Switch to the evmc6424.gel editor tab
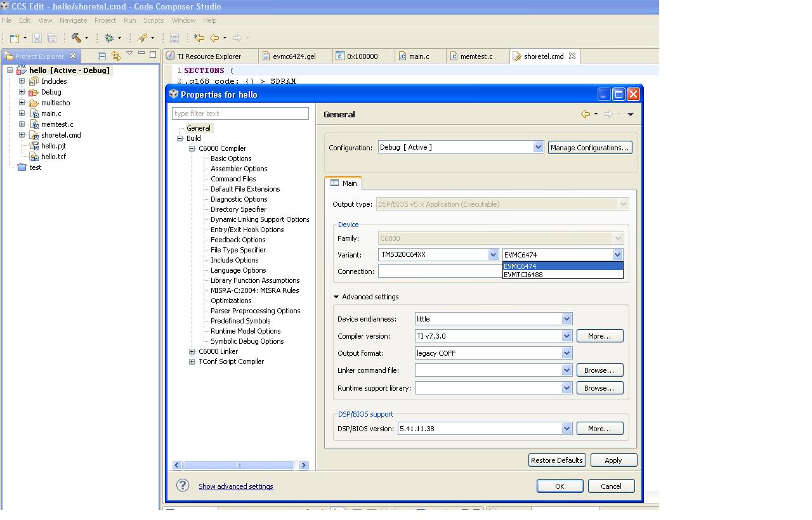 point(294,56)
